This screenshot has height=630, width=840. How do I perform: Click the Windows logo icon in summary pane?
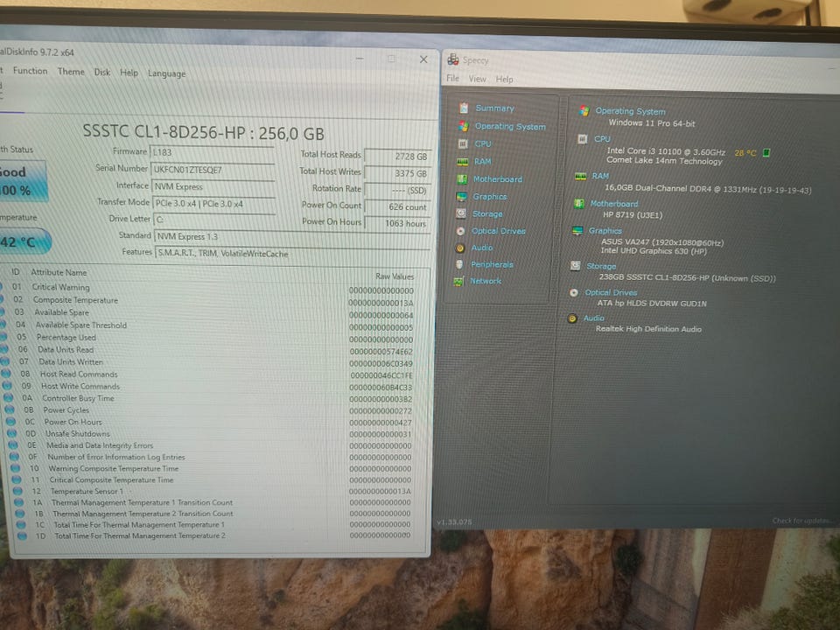(584, 111)
